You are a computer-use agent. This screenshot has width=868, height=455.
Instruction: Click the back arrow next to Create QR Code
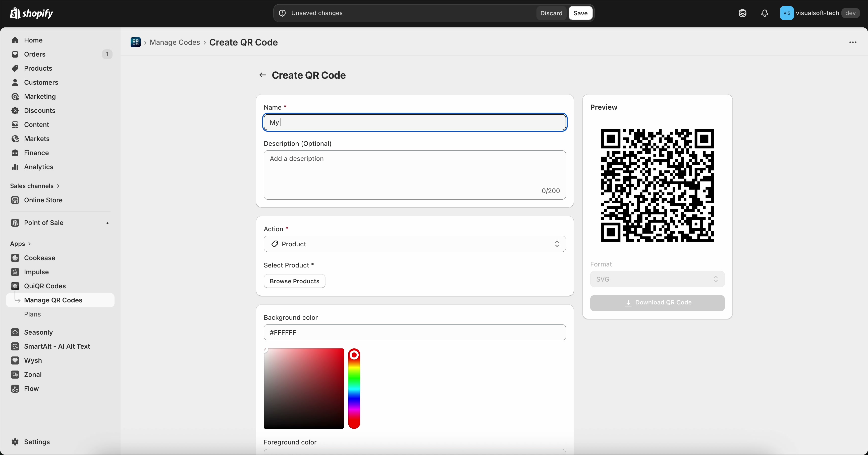(262, 75)
